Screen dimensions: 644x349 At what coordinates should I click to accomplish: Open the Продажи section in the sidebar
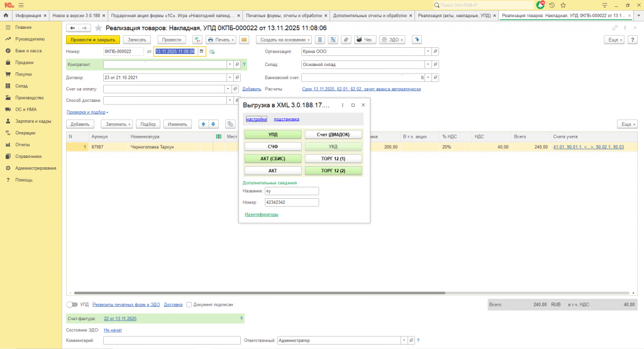[x=25, y=62]
